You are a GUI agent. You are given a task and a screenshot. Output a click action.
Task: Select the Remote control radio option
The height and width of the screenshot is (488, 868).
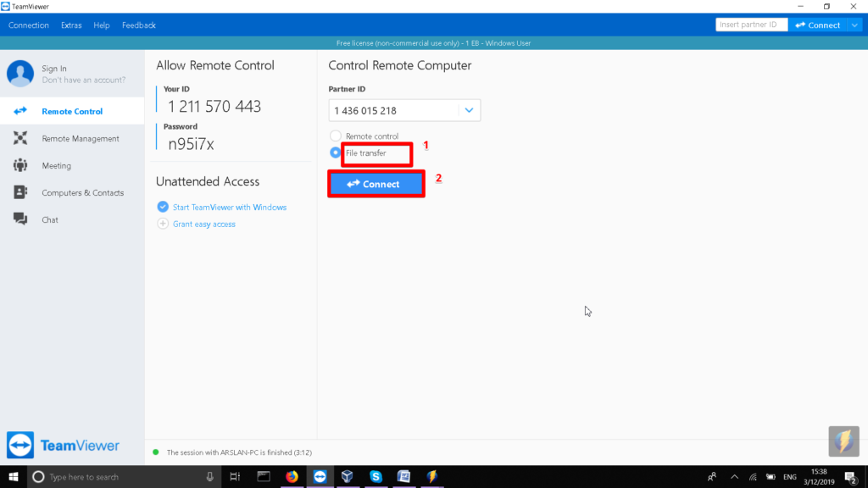tap(336, 136)
